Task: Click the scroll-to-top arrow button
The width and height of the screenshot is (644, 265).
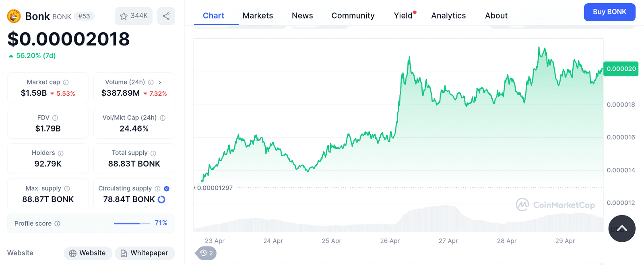Action: pos(621,228)
